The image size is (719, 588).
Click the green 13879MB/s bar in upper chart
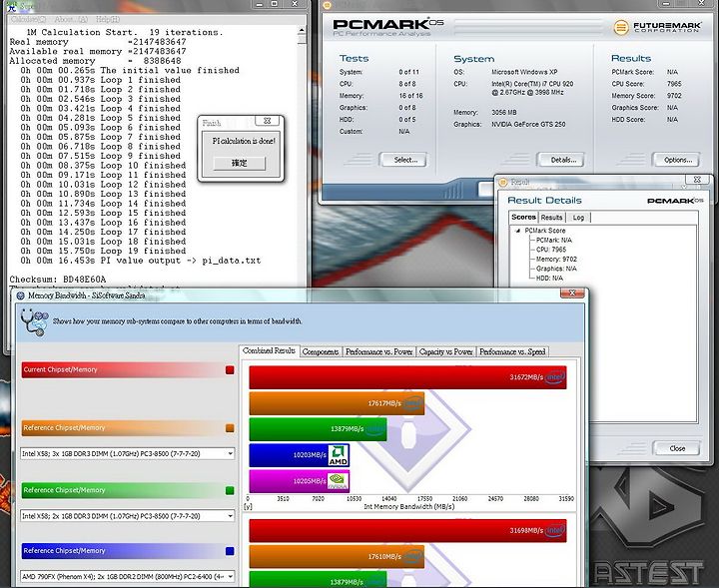pyautogui.click(x=318, y=429)
